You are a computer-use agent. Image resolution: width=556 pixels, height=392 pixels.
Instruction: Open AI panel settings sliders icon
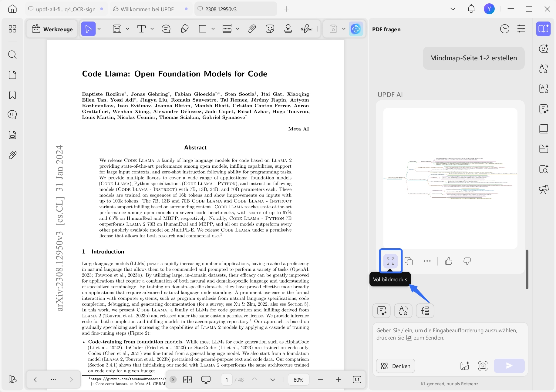521,29
